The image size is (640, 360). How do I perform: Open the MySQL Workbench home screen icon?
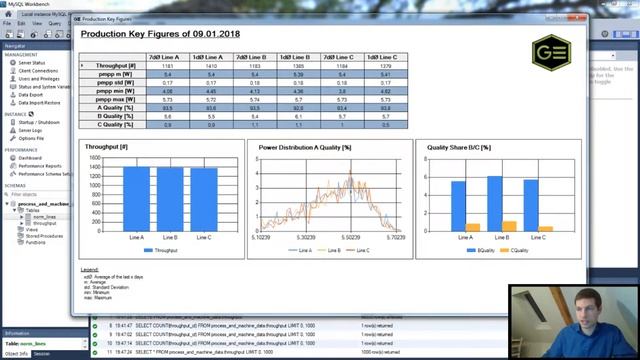point(8,14)
